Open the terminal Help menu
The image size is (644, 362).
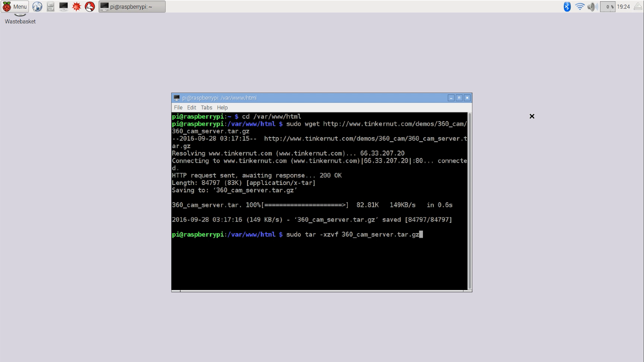pyautogui.click(x=222, y=108)
